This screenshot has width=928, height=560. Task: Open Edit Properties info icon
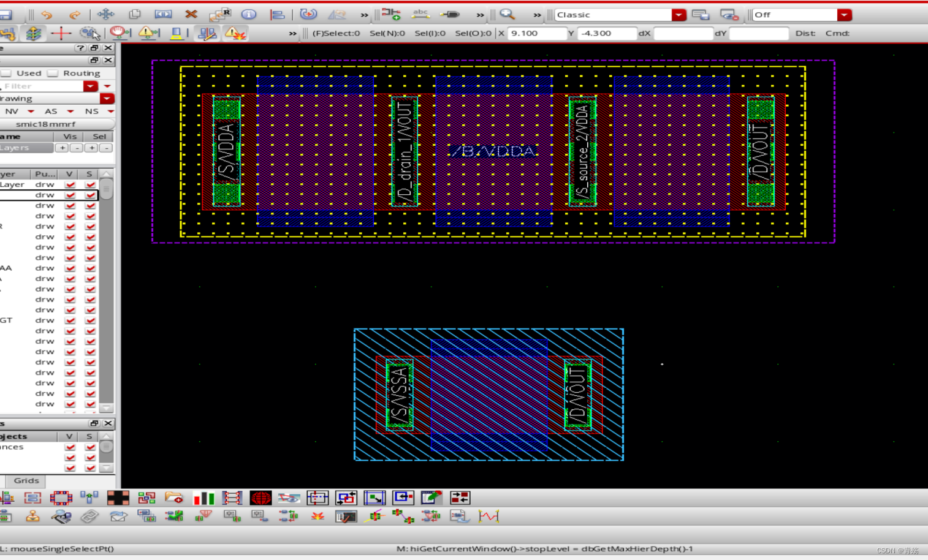click(x=248, y=14)
